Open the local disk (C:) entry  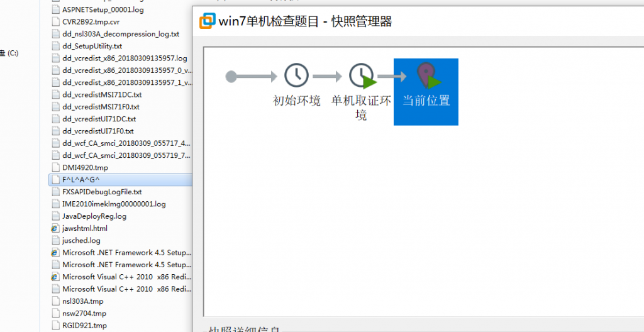tap(9, 53)
